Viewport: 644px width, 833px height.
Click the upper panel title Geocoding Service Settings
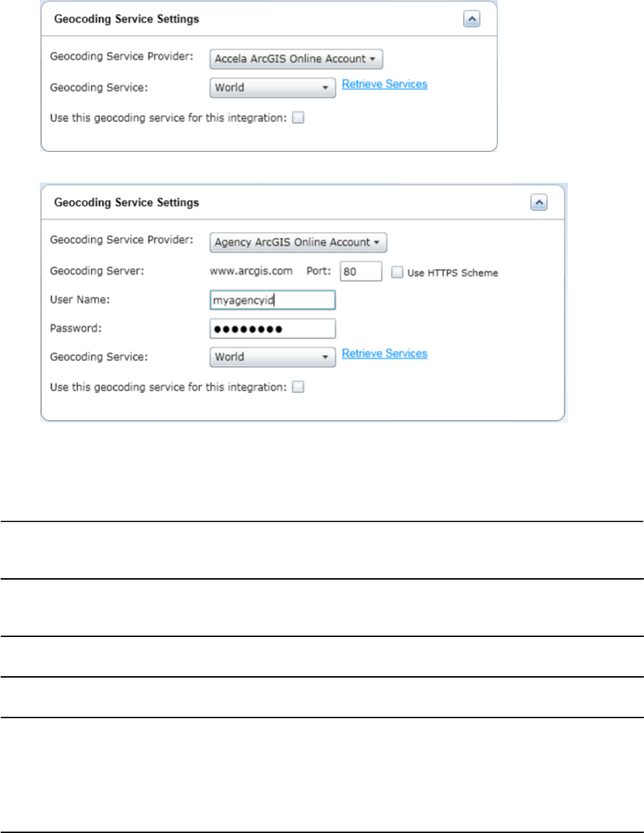click(127, 19)
